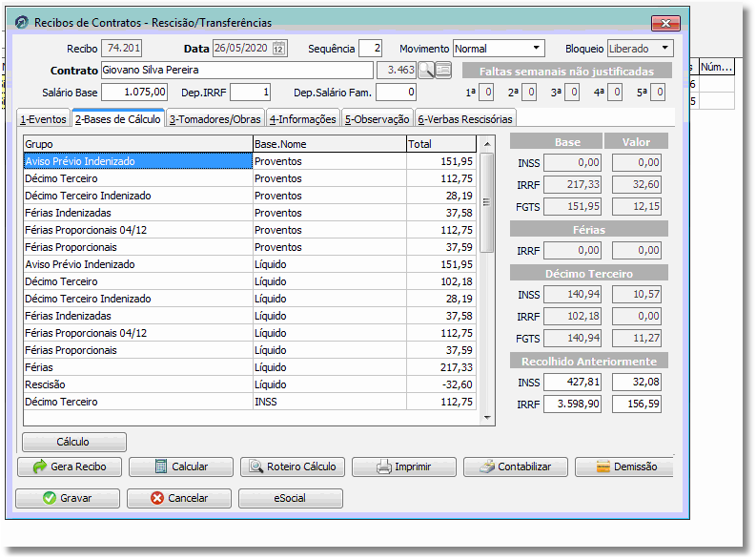756x560 pixels.
Task: Click the Dep.IRRF field
Action: [x=250, y=93]
